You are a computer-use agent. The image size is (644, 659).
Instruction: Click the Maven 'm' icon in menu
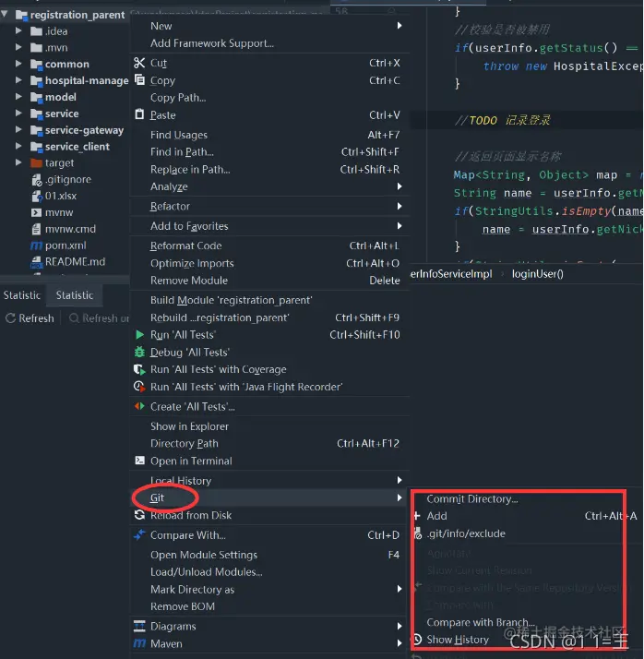click(x=139, y=643)
